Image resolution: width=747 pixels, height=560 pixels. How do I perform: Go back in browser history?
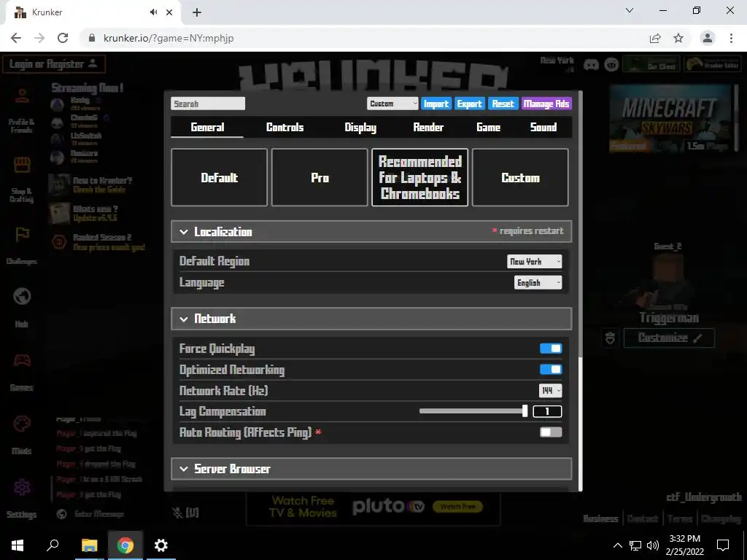pyautogui.click(x=16, y=38)
